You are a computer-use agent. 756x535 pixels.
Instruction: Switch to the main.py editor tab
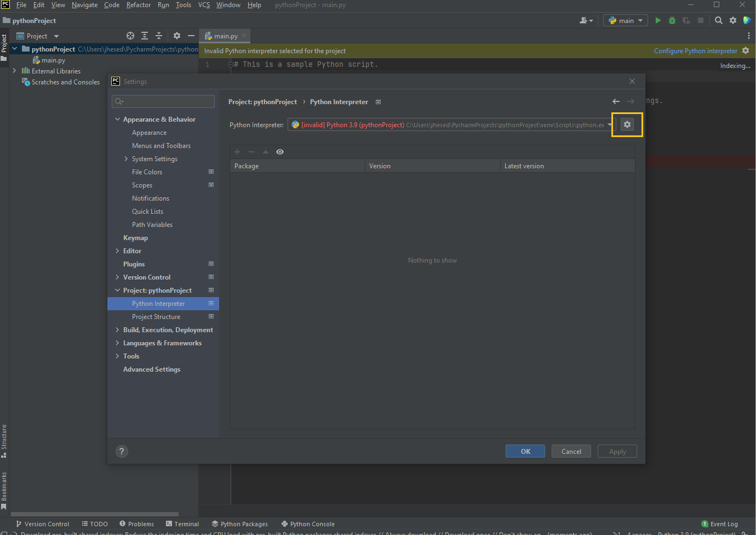(x=225, y=36)
